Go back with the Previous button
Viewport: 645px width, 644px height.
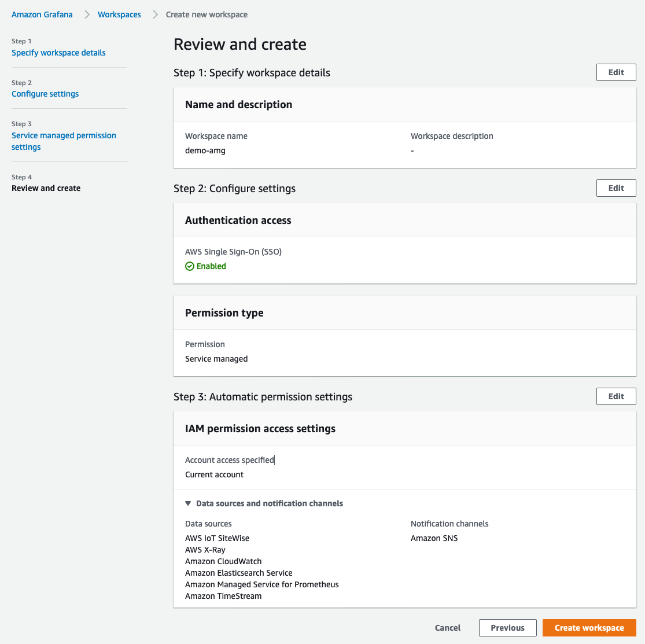[507, 628]
